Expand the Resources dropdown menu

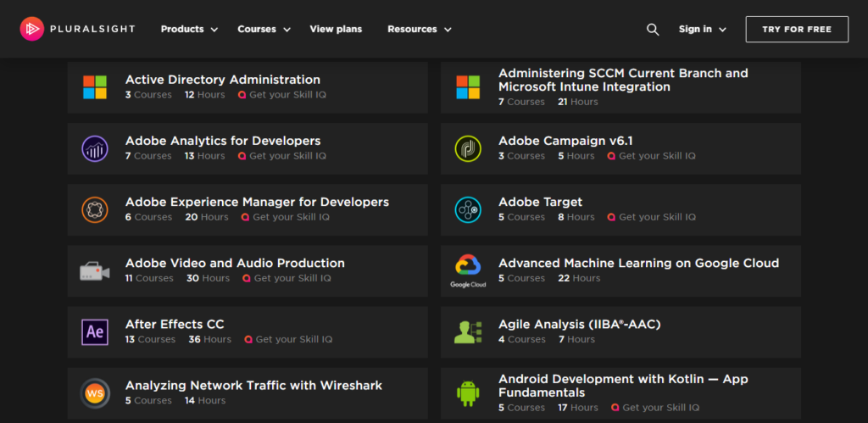coord(419,29)
